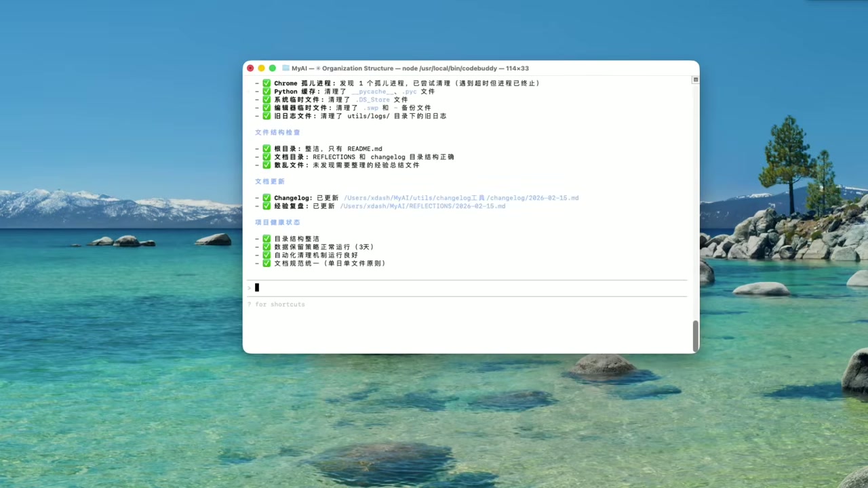Open the changelog 2026-02-15.md file path
This screenshot has height=488, width=868.
[x=461, y=198]
